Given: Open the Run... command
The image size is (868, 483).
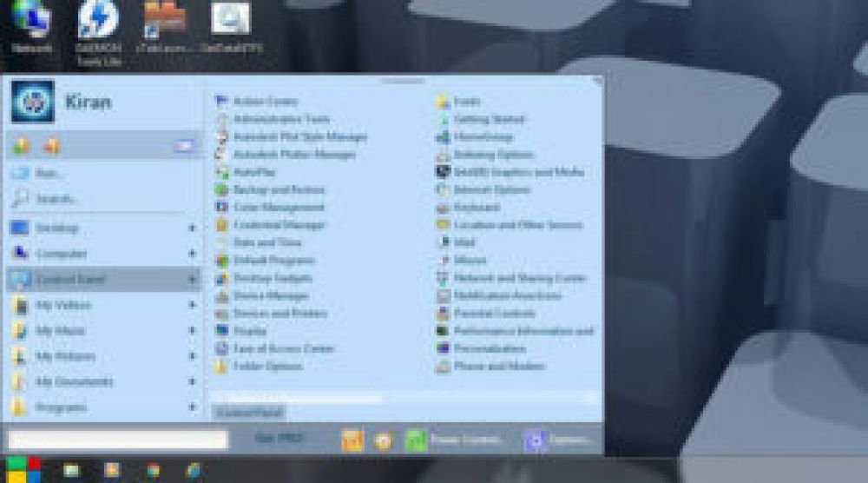Looking at the screenshot, I should 103,174.
